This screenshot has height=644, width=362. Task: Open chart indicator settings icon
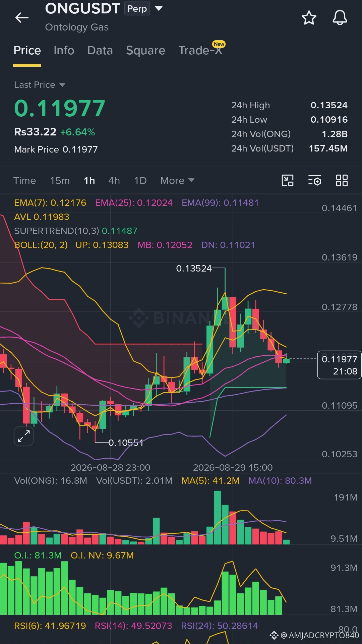[314, 180]
